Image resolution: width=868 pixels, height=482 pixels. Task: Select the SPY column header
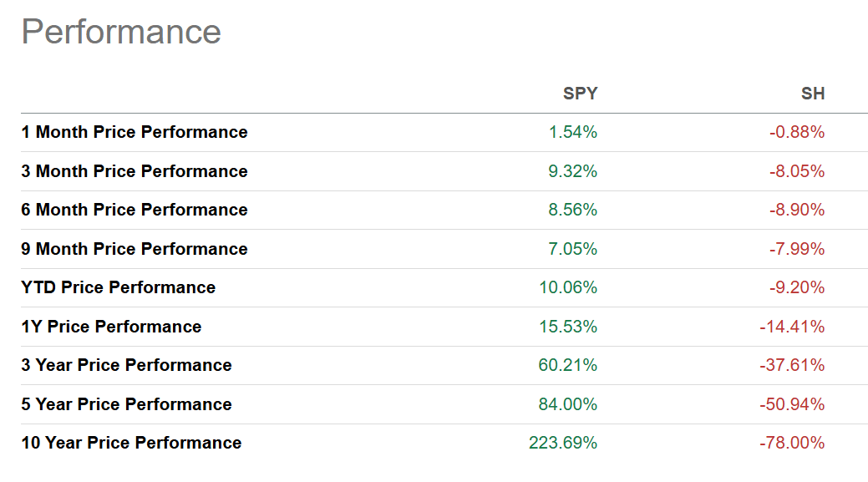click(580, 94)
